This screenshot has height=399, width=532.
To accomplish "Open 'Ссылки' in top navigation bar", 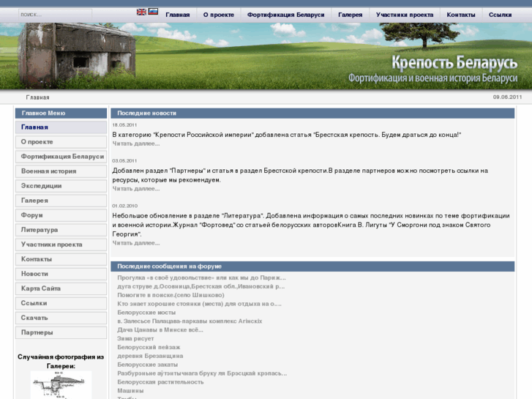I will tap(500, 15).
